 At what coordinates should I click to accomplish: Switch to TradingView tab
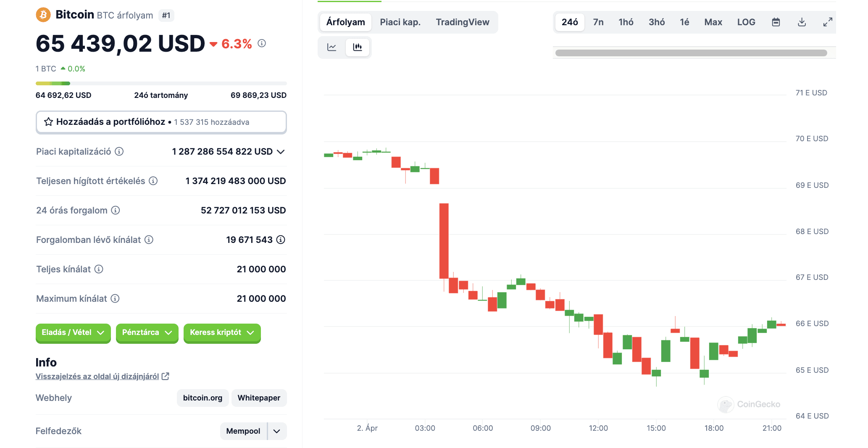coord(463,22)
